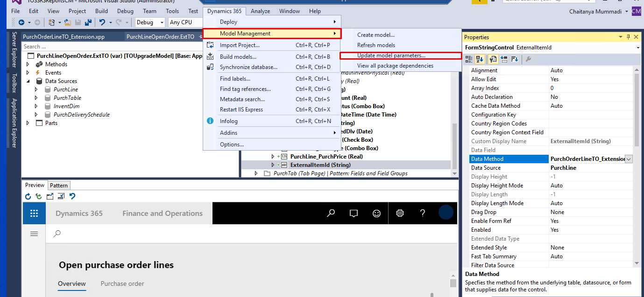This screenshot has height=297, width=644.
Task: Click the feedback smiley icon
Action: [x=376, y=214]
